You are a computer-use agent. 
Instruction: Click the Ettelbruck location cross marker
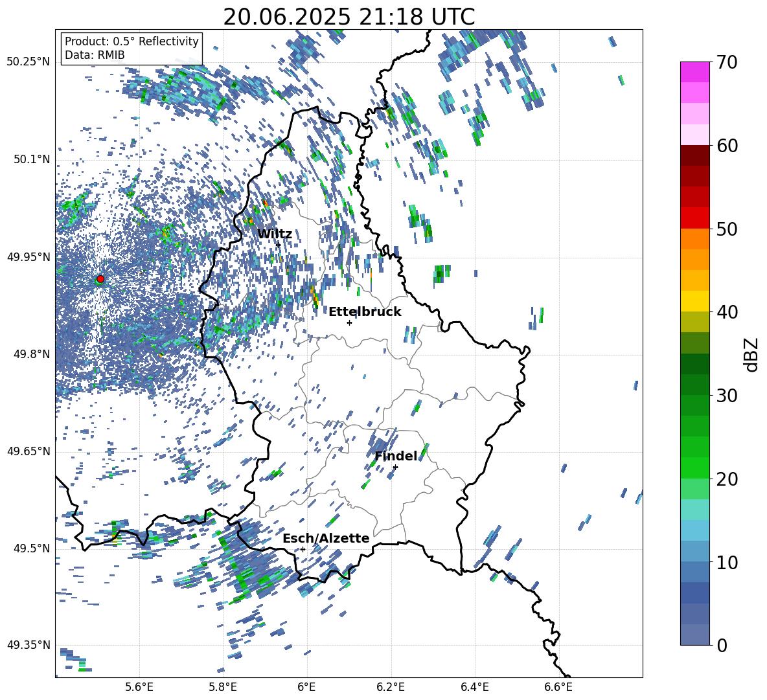[349, 322]
